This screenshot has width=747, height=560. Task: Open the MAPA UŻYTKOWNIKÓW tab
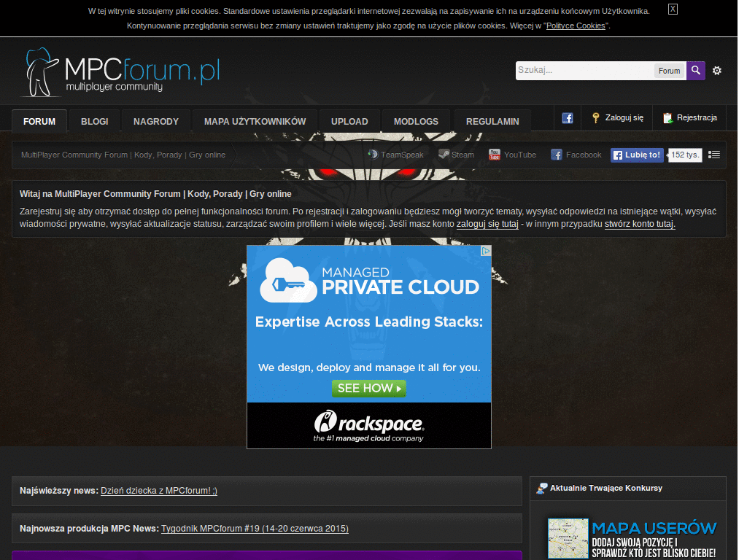click(x=255, y=122)
